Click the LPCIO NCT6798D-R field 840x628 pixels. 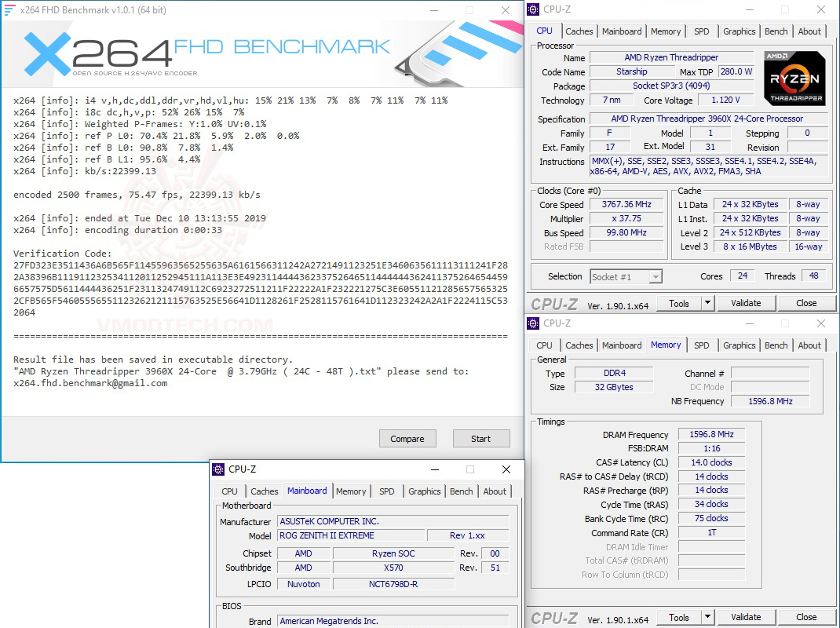(393, 585)
